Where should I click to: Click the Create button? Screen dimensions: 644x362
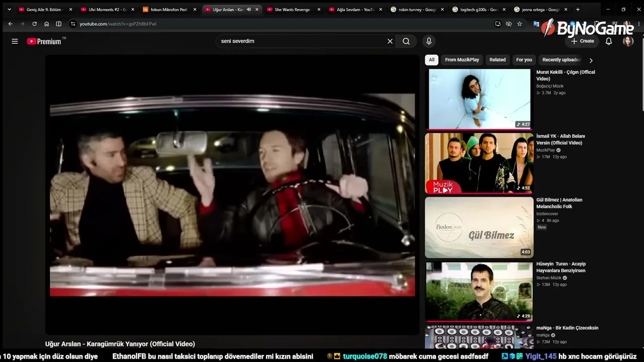pyautogui.click(x=583, y=41)
